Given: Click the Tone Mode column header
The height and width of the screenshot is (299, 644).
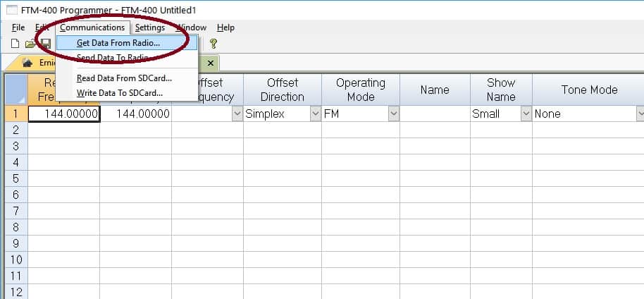Looking at the screenshot, I should tap(589, 90).
